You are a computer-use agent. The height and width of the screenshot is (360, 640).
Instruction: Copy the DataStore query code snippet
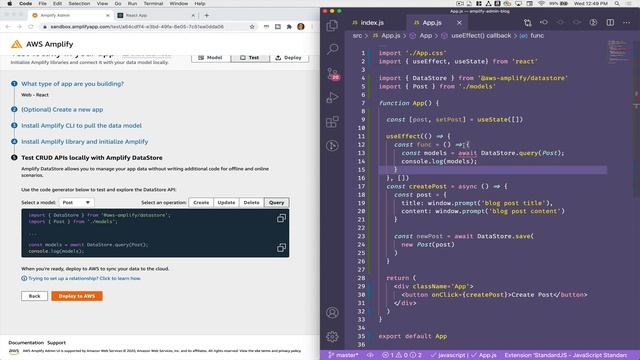[x=281, y=248]
